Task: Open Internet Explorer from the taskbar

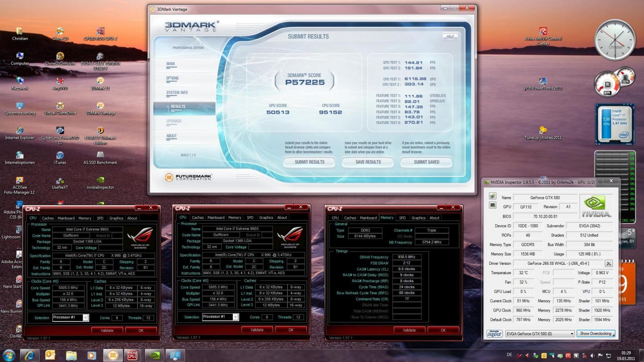Action: 29,355
